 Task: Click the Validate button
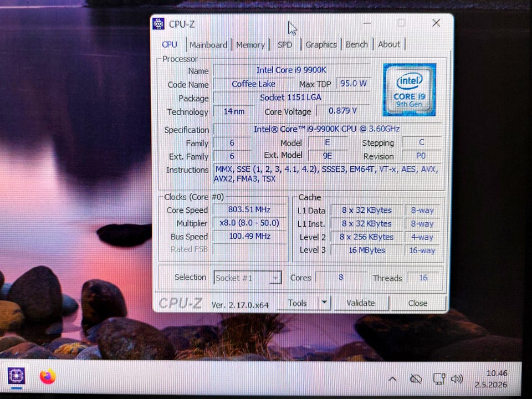pos(360,303)
